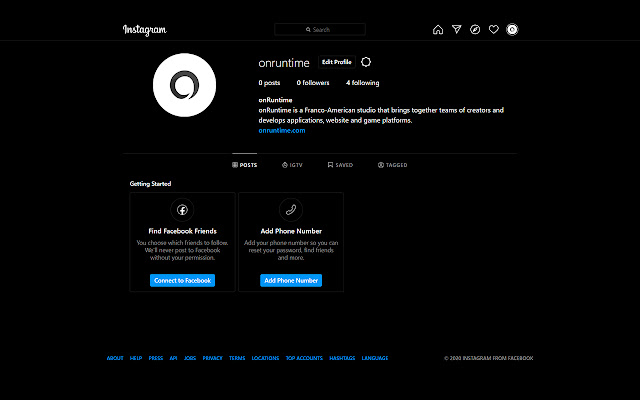Open direct messages paper plane icon

click(x=456, y=30)
